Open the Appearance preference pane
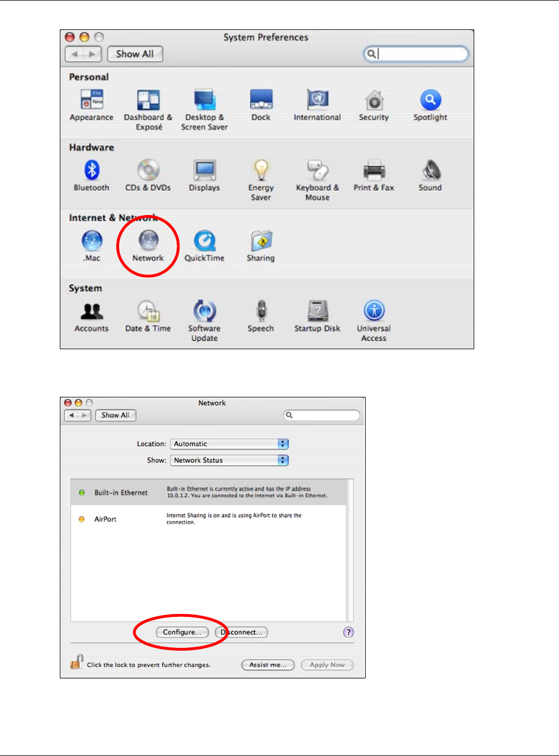Screen dimensions: 559x756 (91, 105)
